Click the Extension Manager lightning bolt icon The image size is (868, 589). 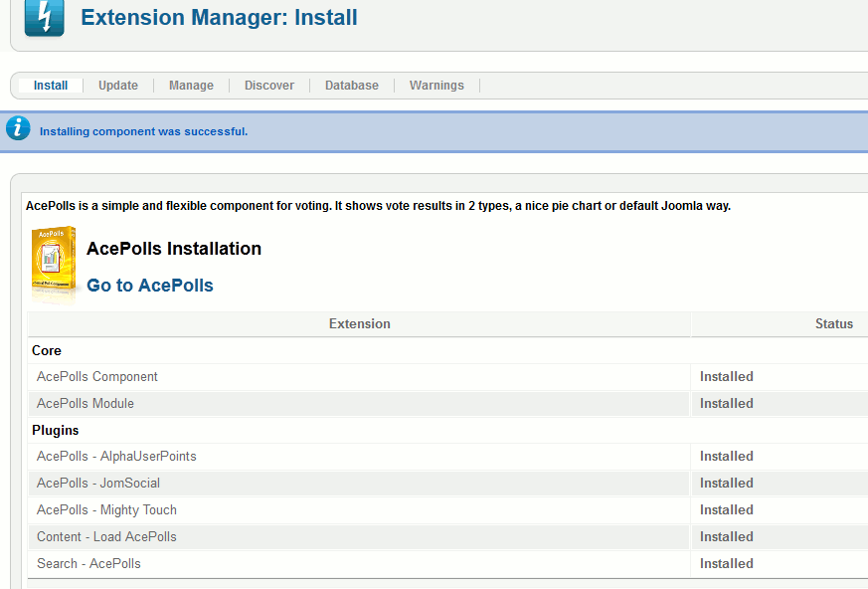[x=44, y=18]
